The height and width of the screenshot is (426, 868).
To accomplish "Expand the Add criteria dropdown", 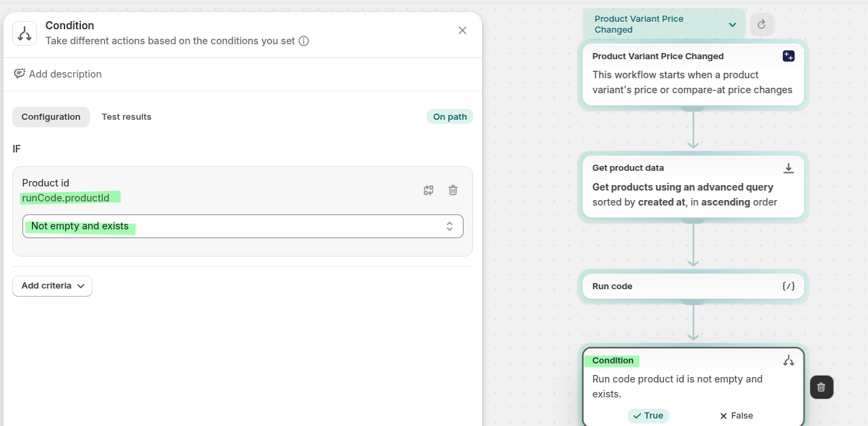I will (x=52, y=286).
